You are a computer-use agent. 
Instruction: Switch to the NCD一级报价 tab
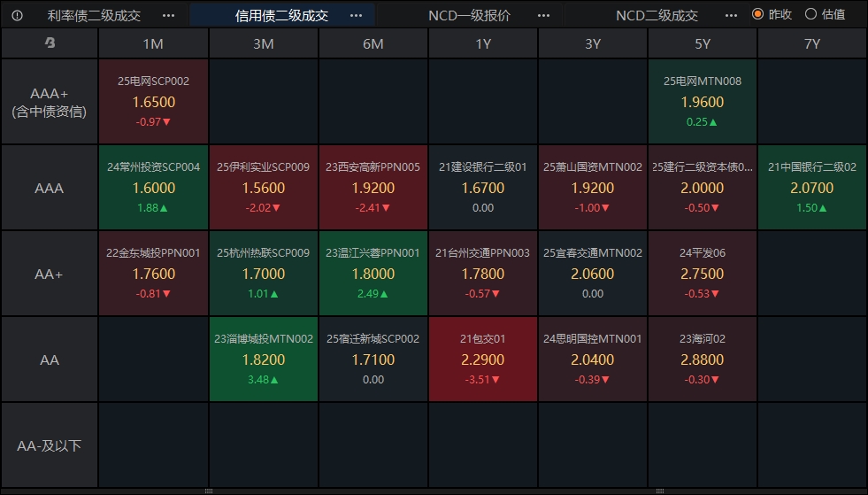pyautogui.click(x=470, y=16)
